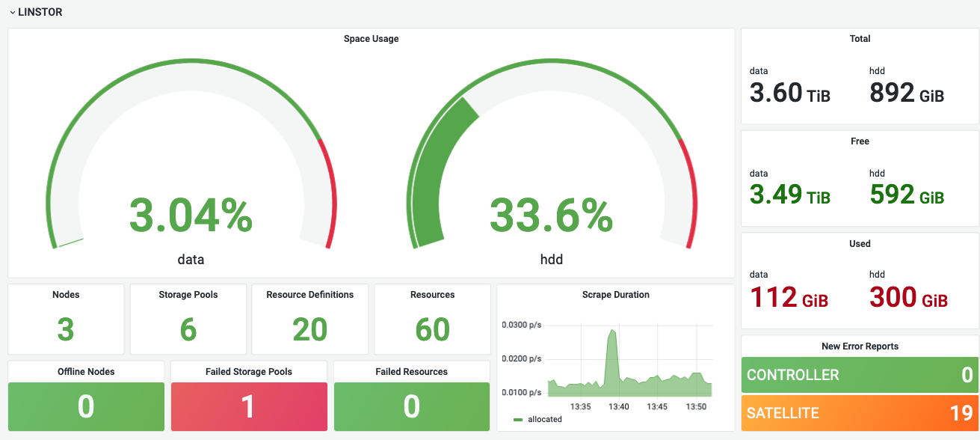Select the orange SATELLITE error reports bar
980x440 pixels.
pyautogui.click(x=860, y=413)
